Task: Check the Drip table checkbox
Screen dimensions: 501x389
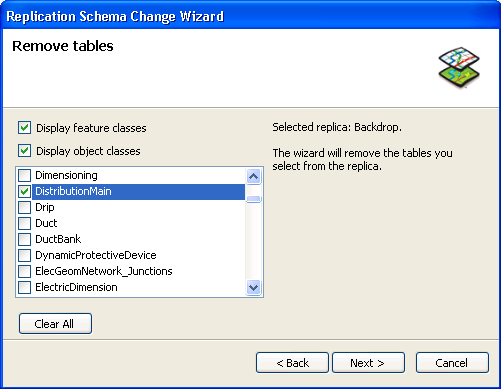Action: coord(24,207)
